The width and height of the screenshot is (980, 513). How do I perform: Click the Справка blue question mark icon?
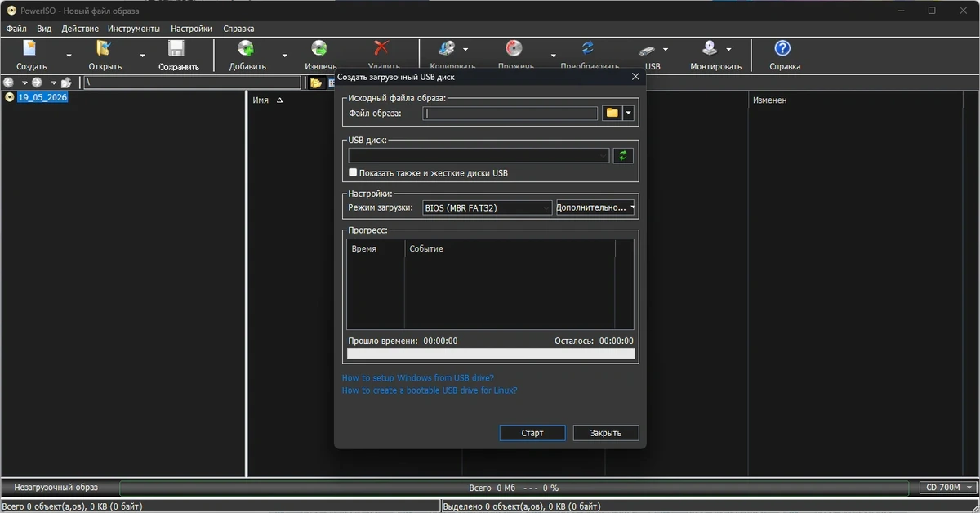(783, 49)
